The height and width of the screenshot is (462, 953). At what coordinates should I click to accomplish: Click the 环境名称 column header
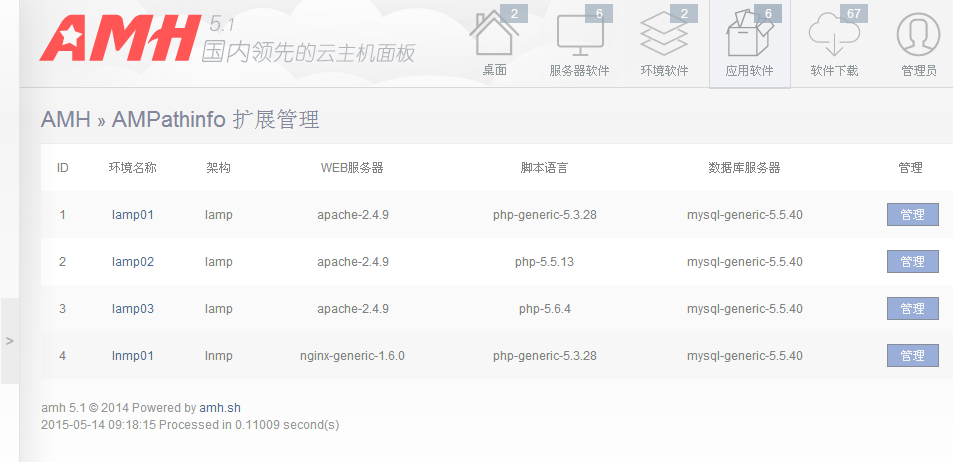click(x=132, y=168)
